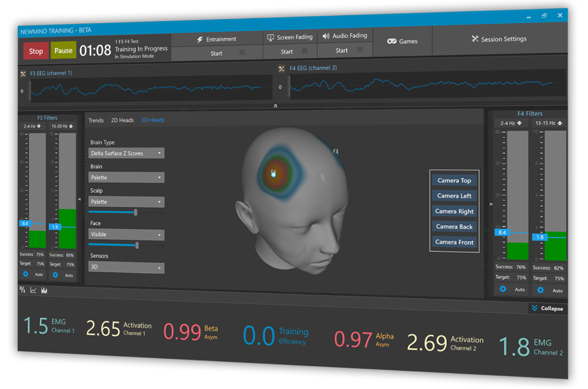
Task: Open Games with the controller icon
Action: 402,41
